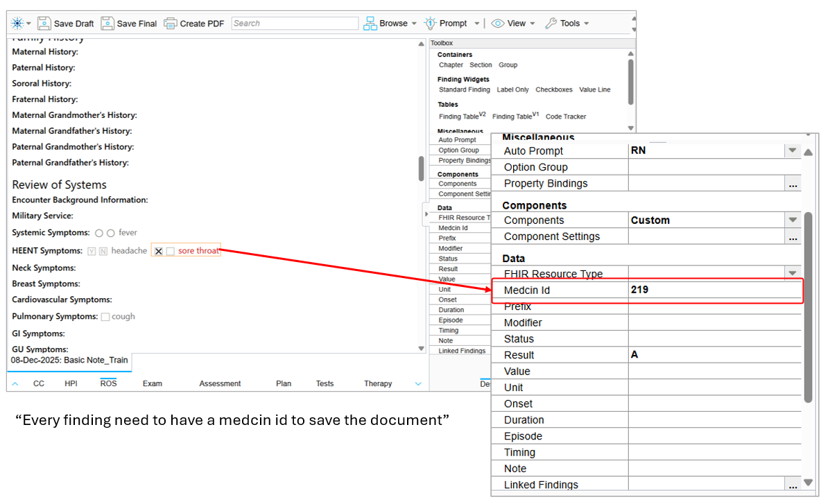Click the View eye icon
Viewport: 830px width, 504px height.
(498, 24)
